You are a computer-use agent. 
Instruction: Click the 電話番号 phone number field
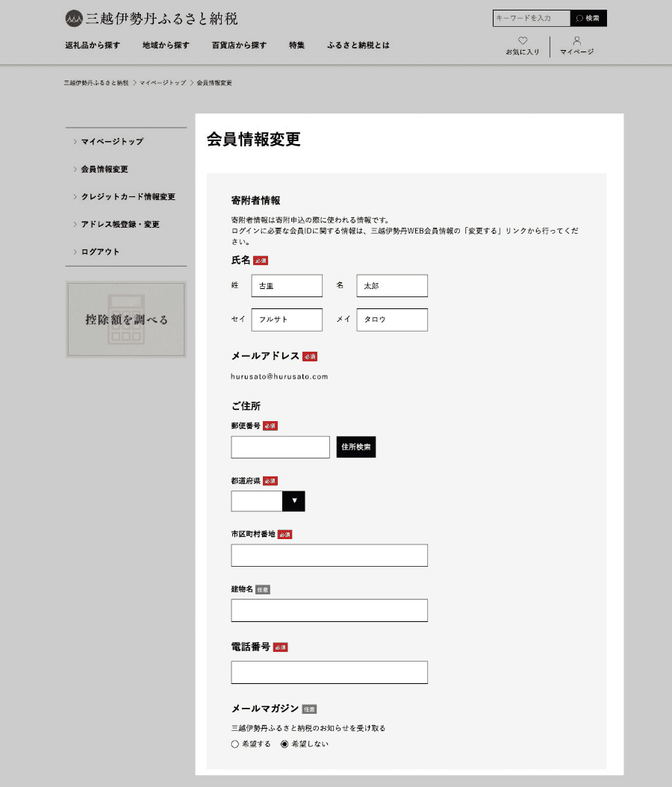click(x=329, y=672)
